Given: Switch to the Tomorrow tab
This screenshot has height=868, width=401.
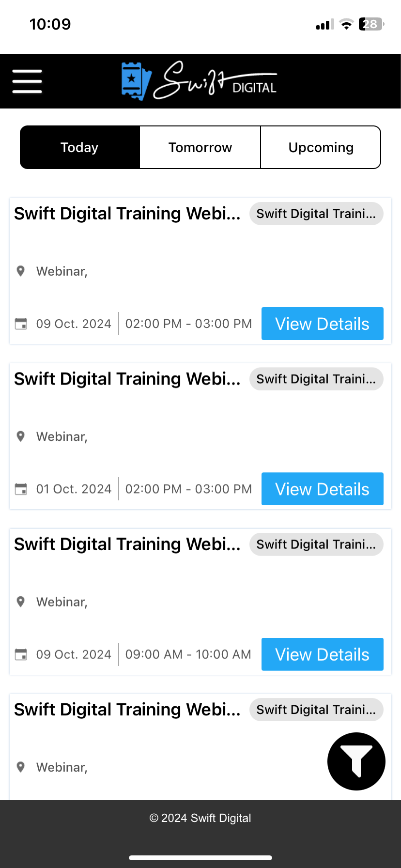Looking at the screenshot, I should [200, 147].
